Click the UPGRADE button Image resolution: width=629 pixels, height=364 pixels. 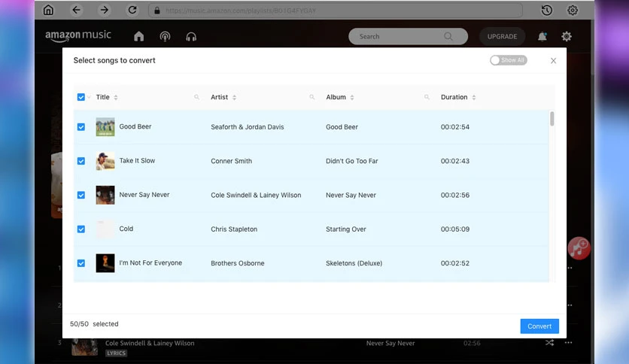tap(503, 37)
